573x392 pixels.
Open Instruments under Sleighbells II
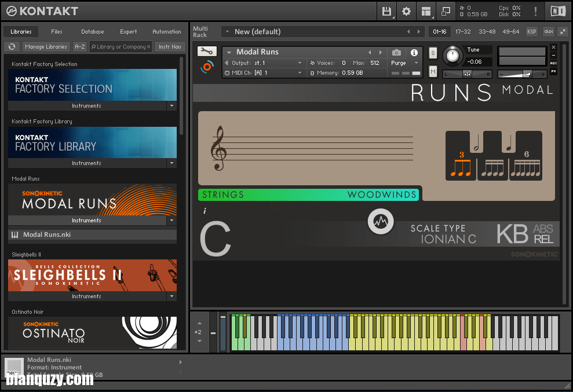[87, 296]
